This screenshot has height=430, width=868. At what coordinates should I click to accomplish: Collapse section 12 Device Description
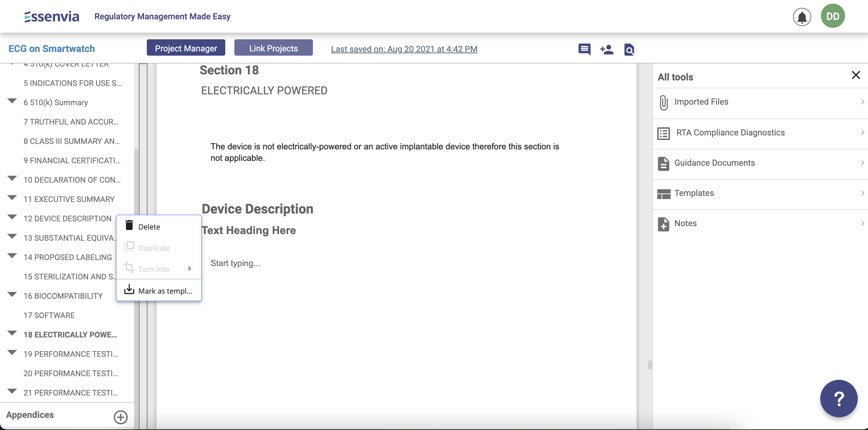pos(12,217)
